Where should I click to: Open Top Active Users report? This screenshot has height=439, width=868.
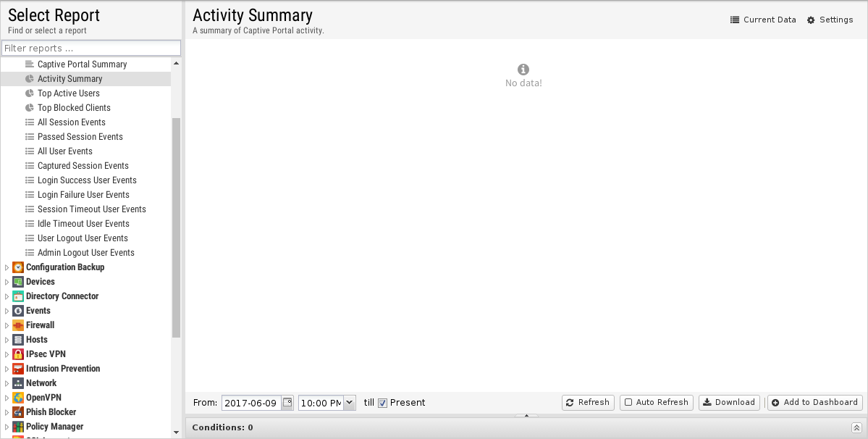click(69, 93)
